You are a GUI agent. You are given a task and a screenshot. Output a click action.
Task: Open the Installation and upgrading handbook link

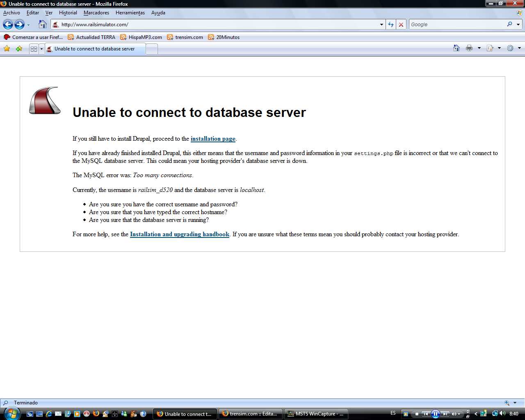[x=179, y=234]
